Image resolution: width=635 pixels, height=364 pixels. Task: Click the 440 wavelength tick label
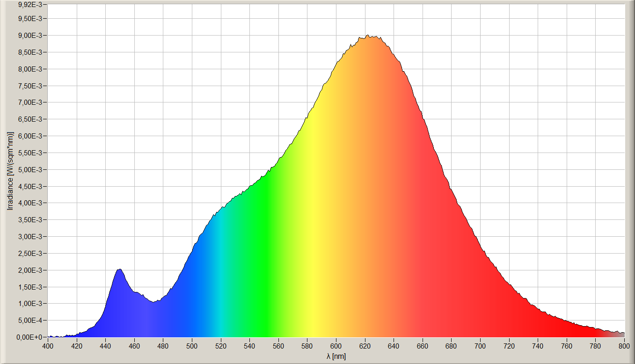click(x=105, y=346)
